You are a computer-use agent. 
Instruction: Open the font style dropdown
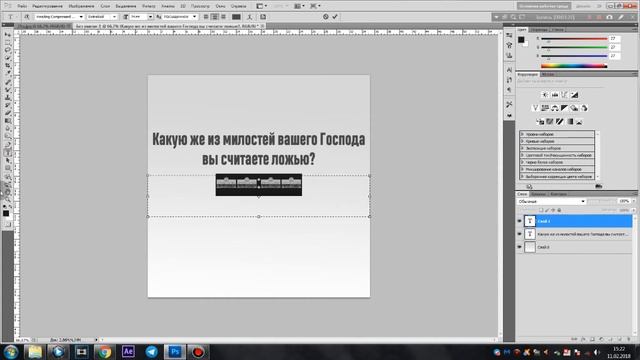point(114,17)
